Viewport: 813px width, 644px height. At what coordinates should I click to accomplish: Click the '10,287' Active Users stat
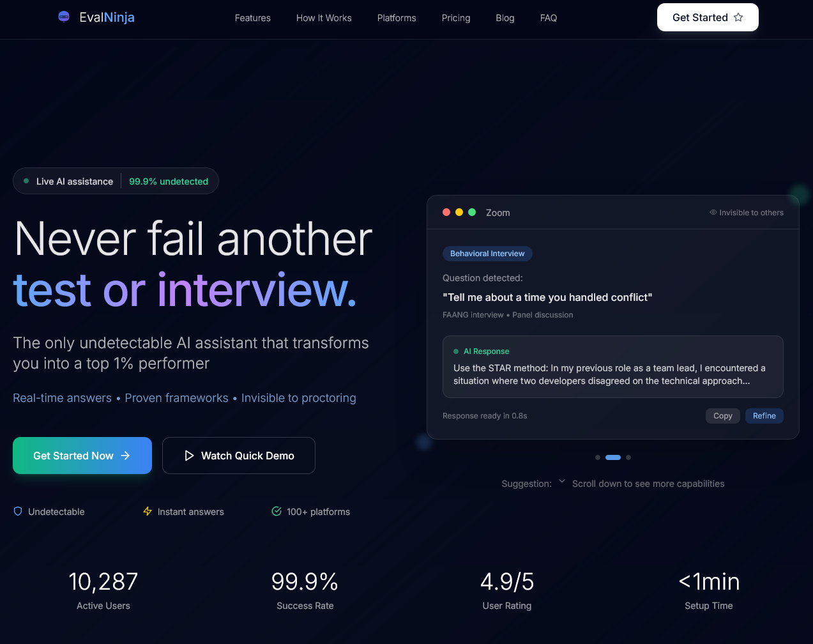pos(103,581)
